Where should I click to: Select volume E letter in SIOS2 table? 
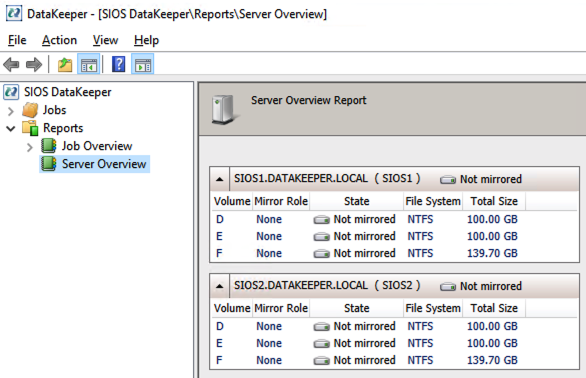click(219, 343)
